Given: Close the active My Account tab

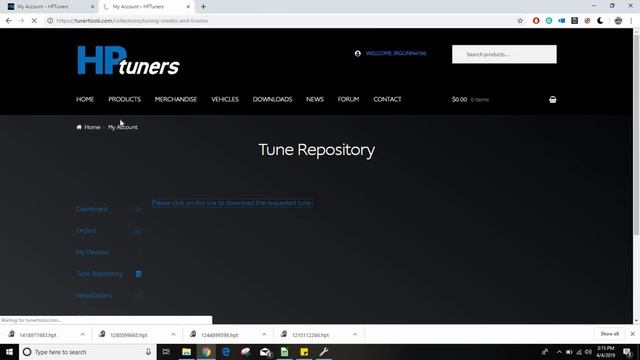Looking at the screenshot, I should [188, 7].
